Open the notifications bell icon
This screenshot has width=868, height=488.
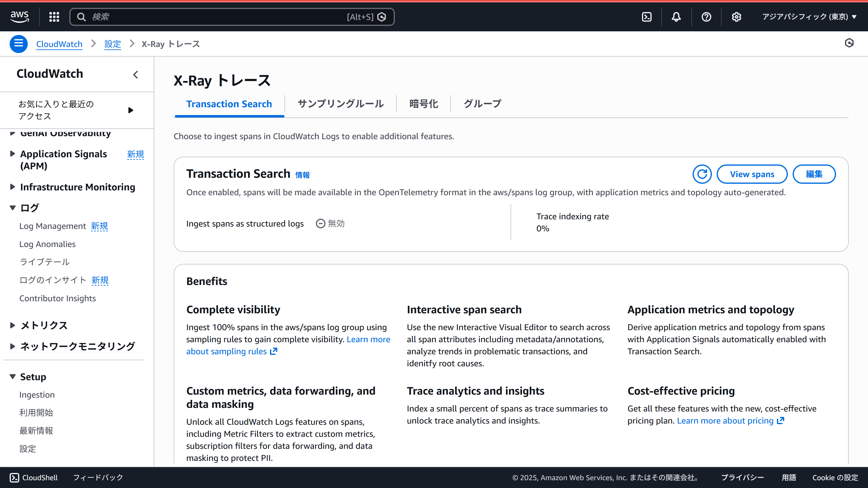[676, 17]
